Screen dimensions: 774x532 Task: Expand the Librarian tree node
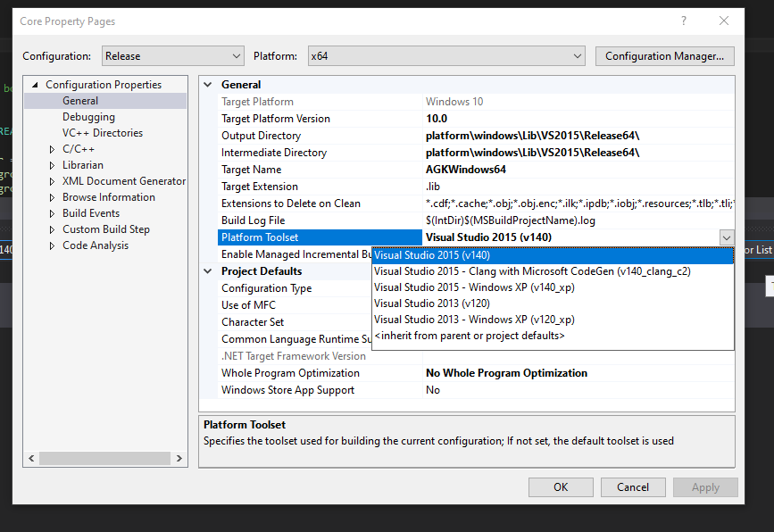[x=52, y=165]
